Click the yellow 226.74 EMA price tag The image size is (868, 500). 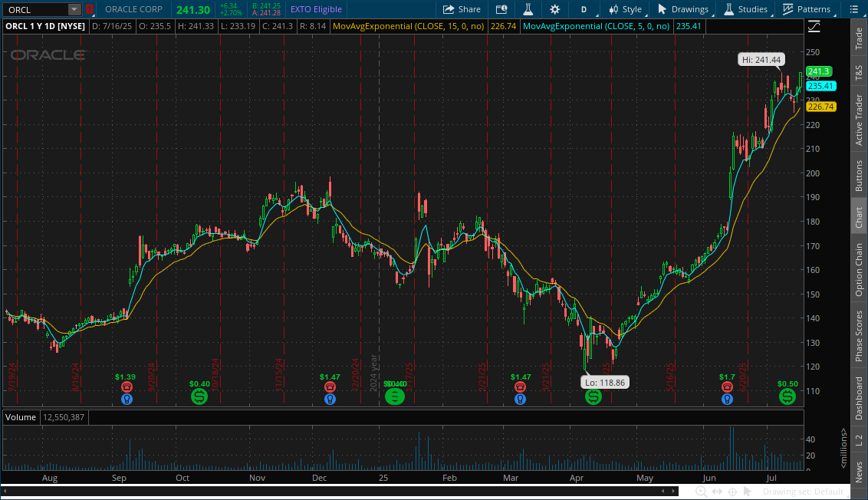pos(820,107)
